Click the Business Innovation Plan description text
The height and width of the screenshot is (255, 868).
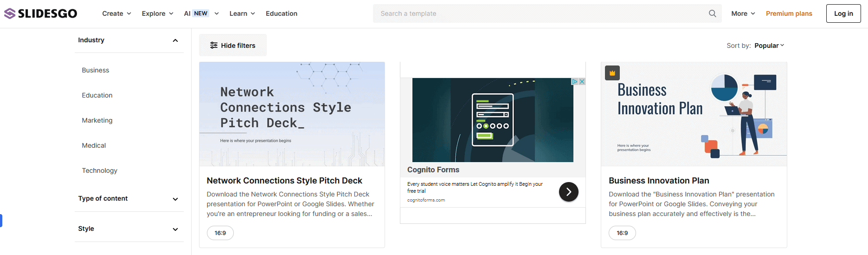(x=692, y=204)
